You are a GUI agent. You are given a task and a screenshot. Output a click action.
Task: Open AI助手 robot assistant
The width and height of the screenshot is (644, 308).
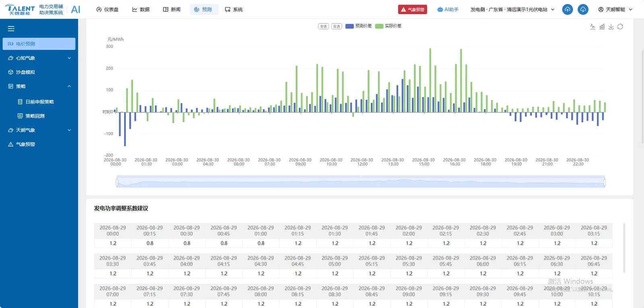448,9
